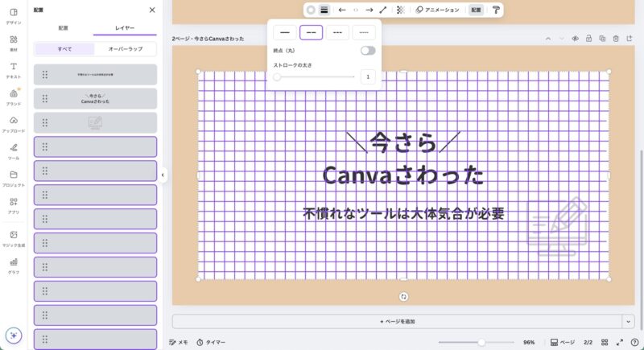This screenshot has height=350, width=644.
Task: Open the アプリ apps panel
Action: click(x=14, y=205)
